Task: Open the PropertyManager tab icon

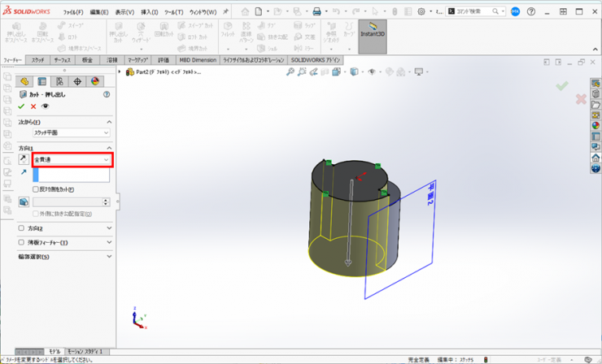Action: coord(42,81)
